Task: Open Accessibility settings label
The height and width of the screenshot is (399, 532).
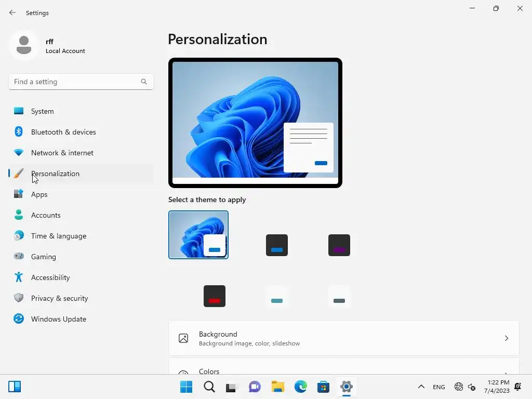Action: tap(50, 277)
